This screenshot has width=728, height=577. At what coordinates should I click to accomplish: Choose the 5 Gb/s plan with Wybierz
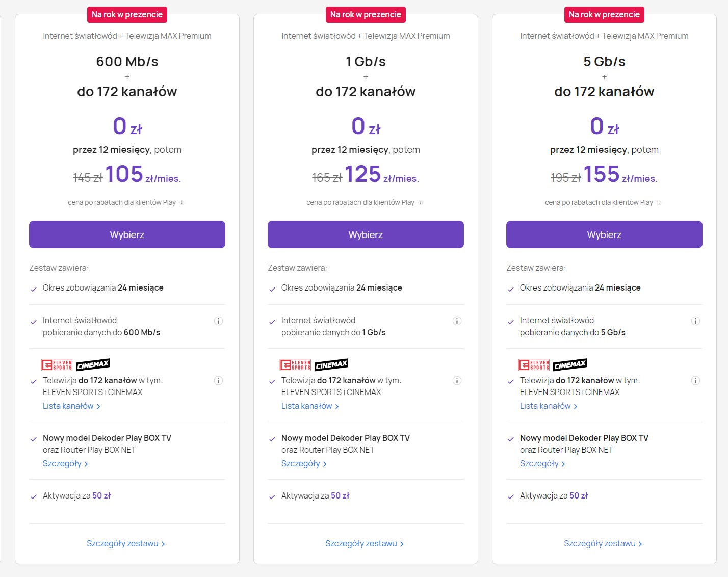604,234
